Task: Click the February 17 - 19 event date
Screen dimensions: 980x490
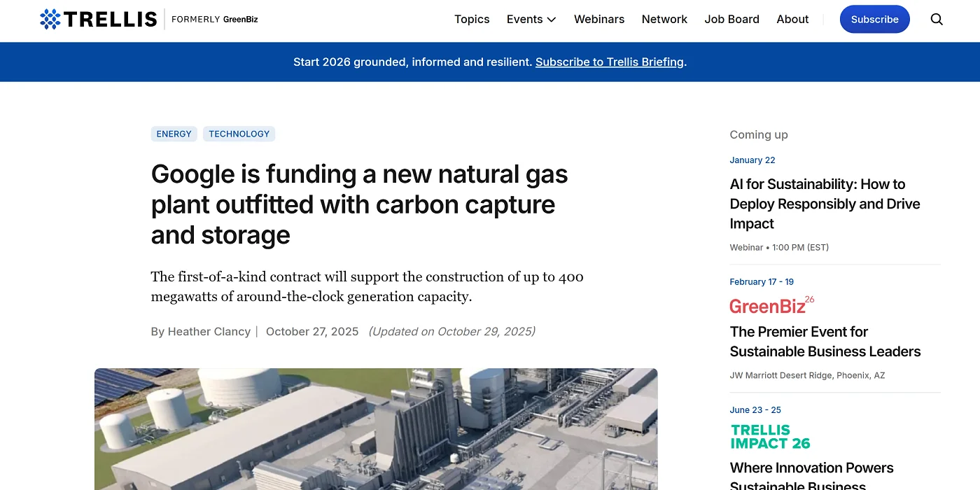Action: point(762,282)
